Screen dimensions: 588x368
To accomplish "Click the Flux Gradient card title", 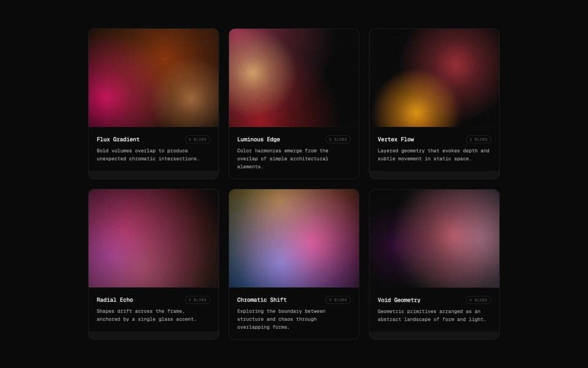I will [118, 139].
